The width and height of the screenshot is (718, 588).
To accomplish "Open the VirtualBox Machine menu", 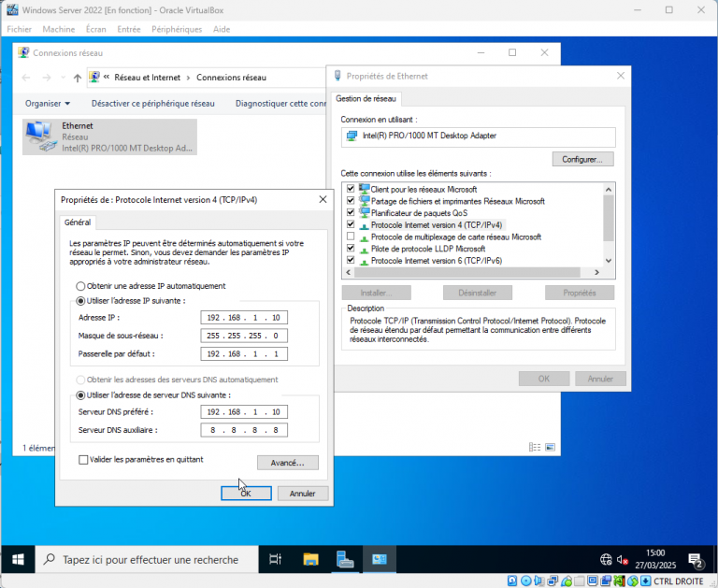I will (x=58, y=29).
